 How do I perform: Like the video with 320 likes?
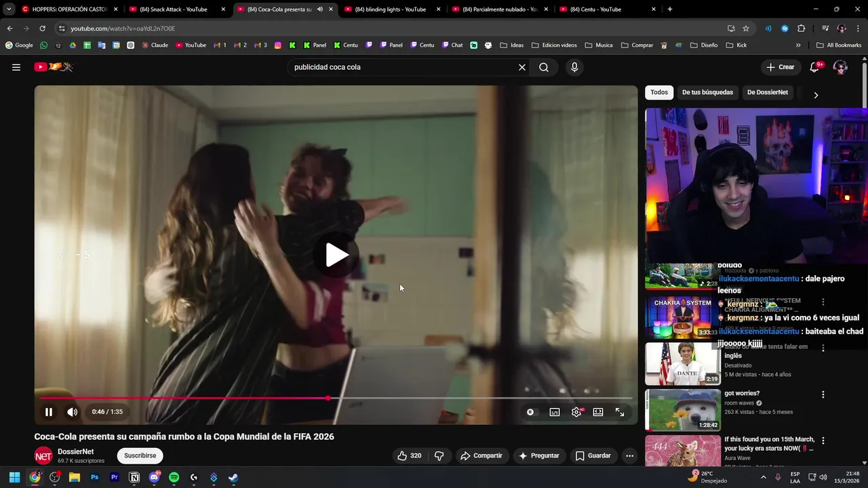(409, 455)
